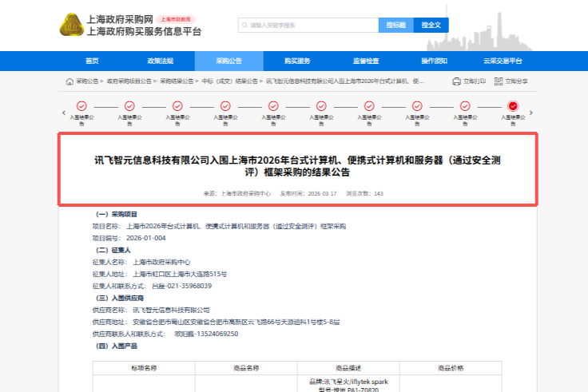Click the 政府采购项目公告 breadcrumb link
588x392 pixels.
(129, 81)
